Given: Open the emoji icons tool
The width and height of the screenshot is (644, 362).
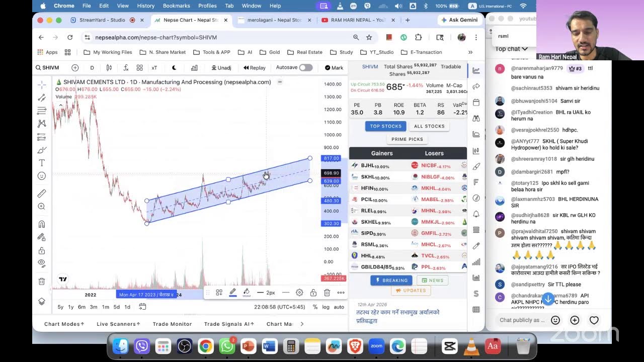Looking at the screenshot, I should point(42,176).
